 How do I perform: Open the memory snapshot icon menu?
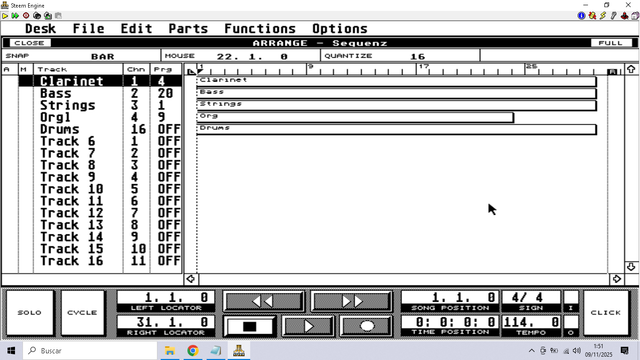coord(37,16)
